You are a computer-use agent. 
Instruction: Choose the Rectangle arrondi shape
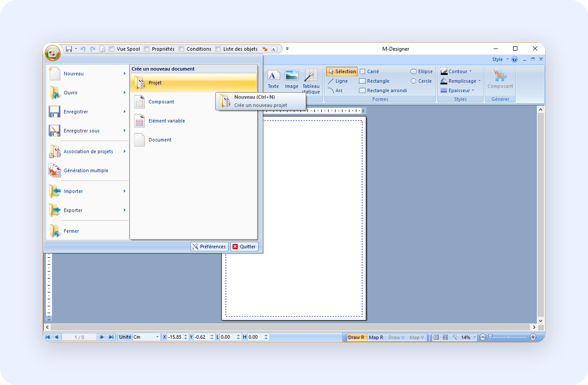tap(383, 91)
